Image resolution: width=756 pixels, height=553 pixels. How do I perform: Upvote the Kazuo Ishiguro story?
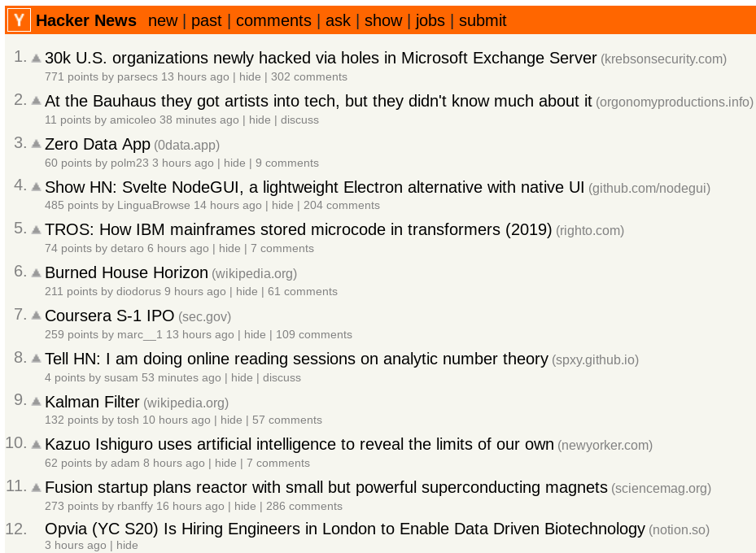pyautogui.click(x=36, y=444)
